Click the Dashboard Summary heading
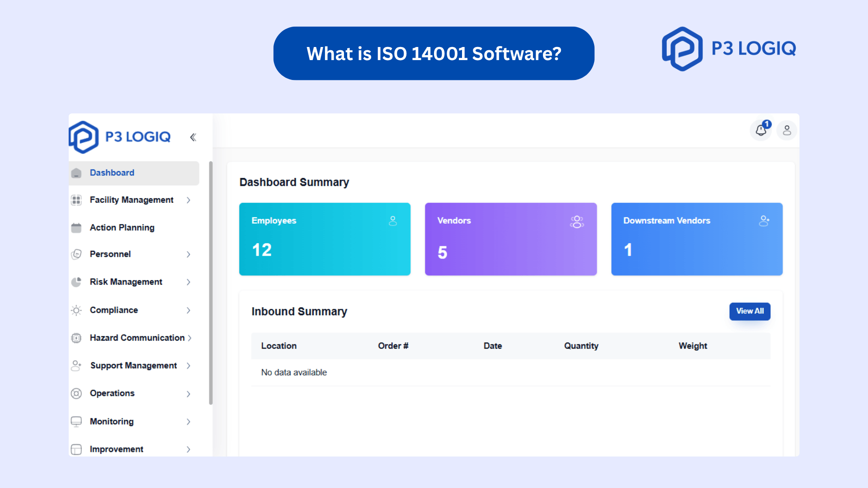This screenshot has width=868, height=488. 294,183
